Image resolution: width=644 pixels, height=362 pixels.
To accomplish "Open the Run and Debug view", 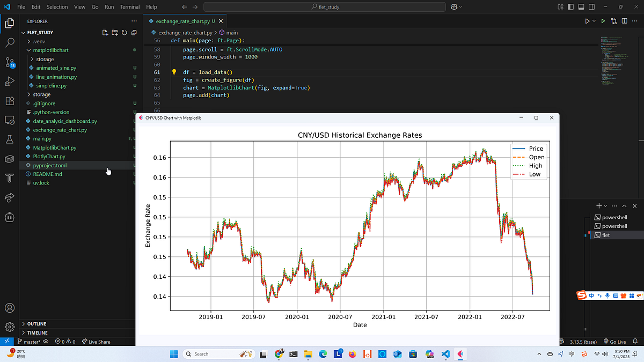I will tap(10, 82).
